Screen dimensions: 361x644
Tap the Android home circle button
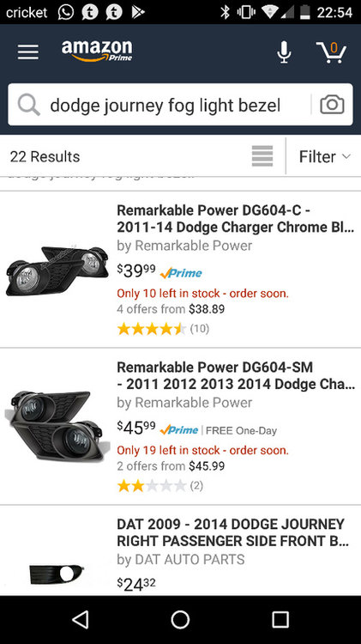tap(180, 619)
